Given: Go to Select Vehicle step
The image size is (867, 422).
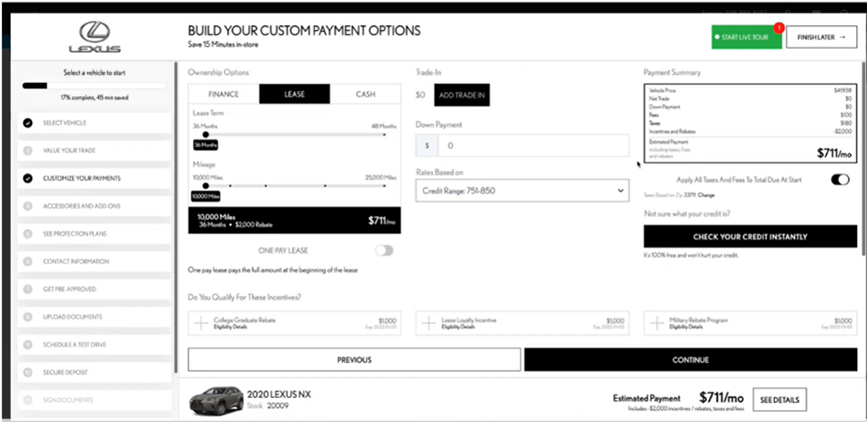Looking at the screenshot, I should pos(95,123).
